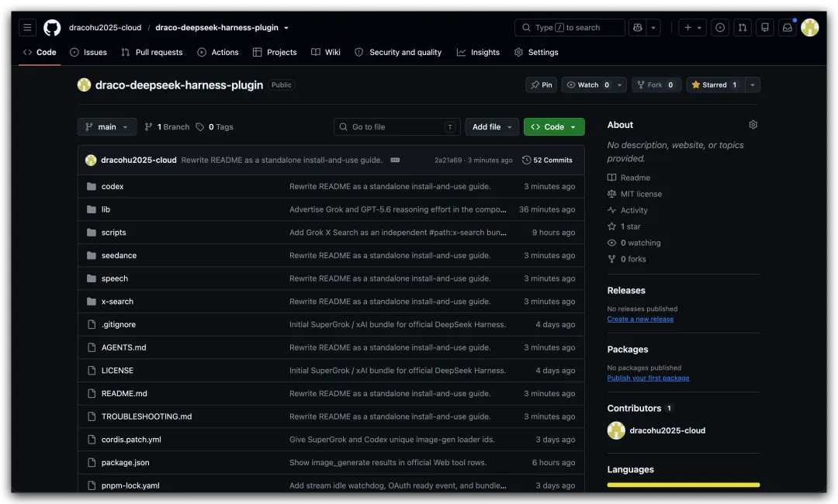Open the Add file dropdown
This screenshot has width=838, height=504.
click(x=492, y=126)
